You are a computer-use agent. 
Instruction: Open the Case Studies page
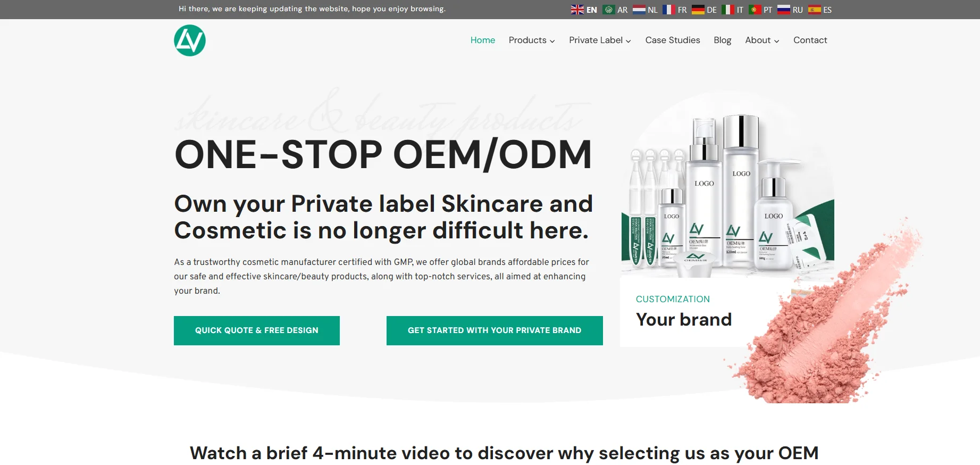point(673,40)
